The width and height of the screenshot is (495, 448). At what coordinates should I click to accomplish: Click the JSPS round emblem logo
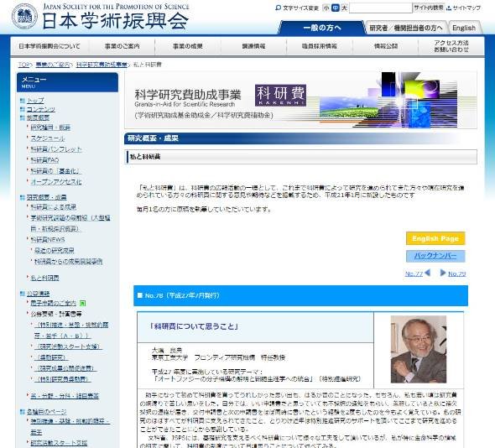[24, 17]
